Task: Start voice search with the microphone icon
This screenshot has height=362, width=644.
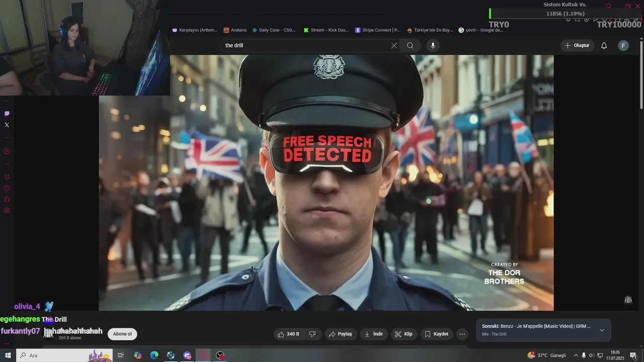Action: click(x=433, y=46)
